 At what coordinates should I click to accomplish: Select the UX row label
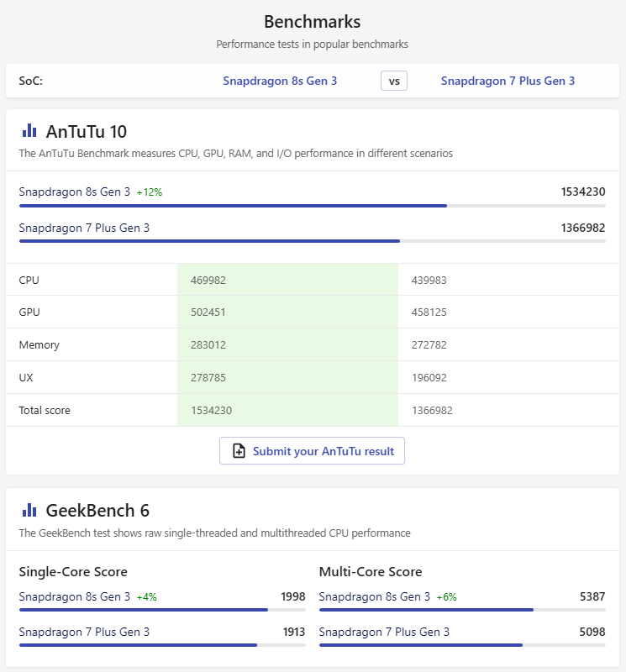(27, 378)
